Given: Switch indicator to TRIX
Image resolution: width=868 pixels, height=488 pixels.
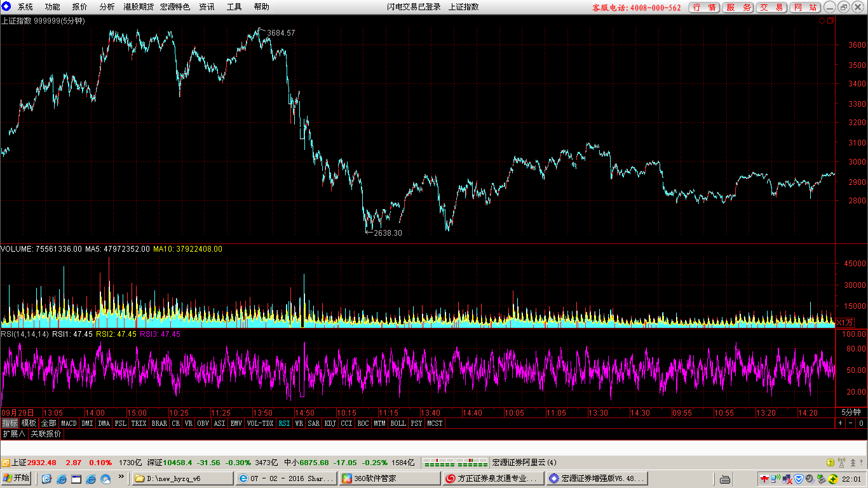Looking at the screenshot, I should coord(139,423).
